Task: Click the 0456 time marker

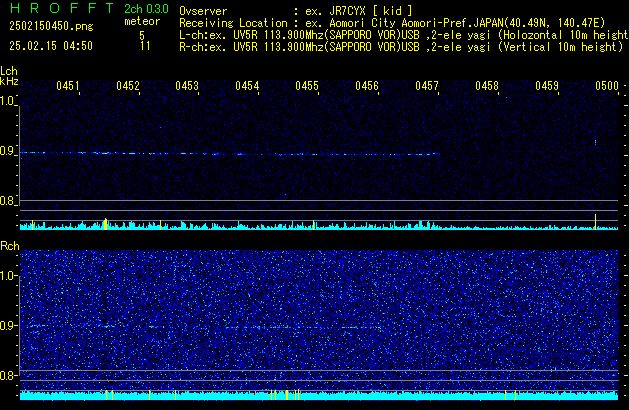Action: click(367, 86)
